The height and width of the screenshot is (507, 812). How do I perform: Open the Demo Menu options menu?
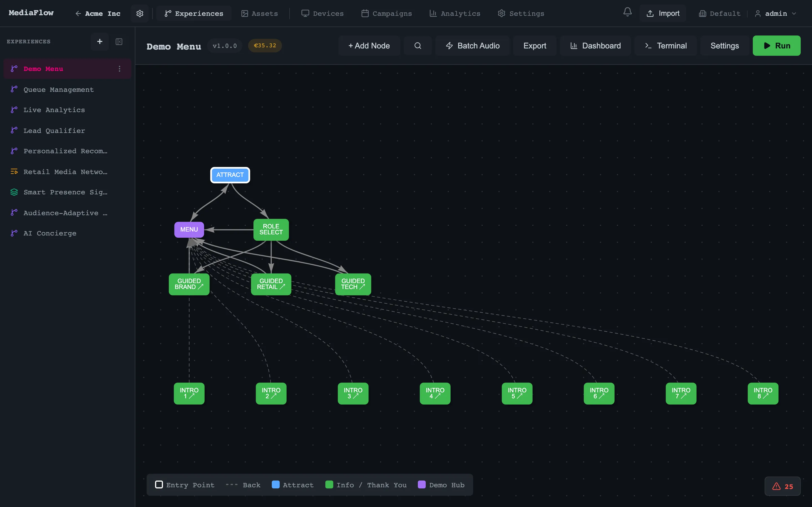click(x=120, y=68)
